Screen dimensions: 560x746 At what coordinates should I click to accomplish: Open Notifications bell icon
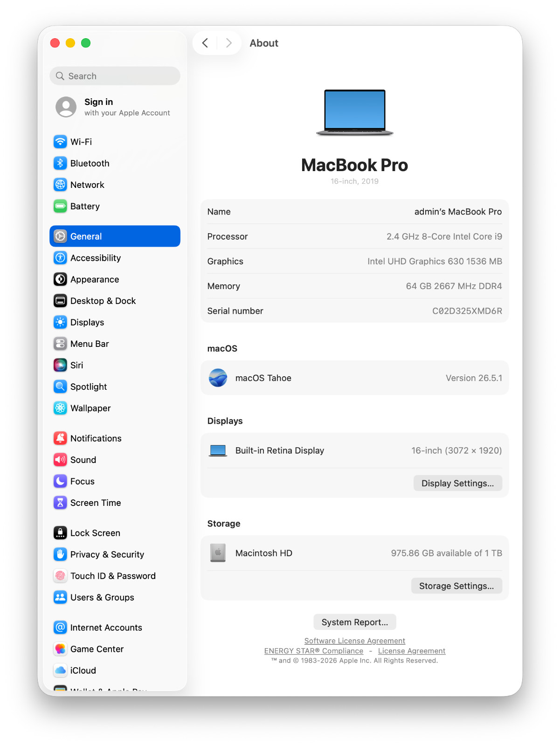(x=60, y=438)
